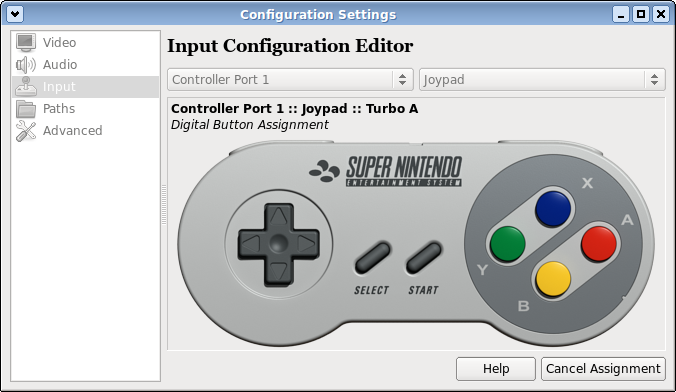Open the Advanced tools icon

tap(26, 131)
